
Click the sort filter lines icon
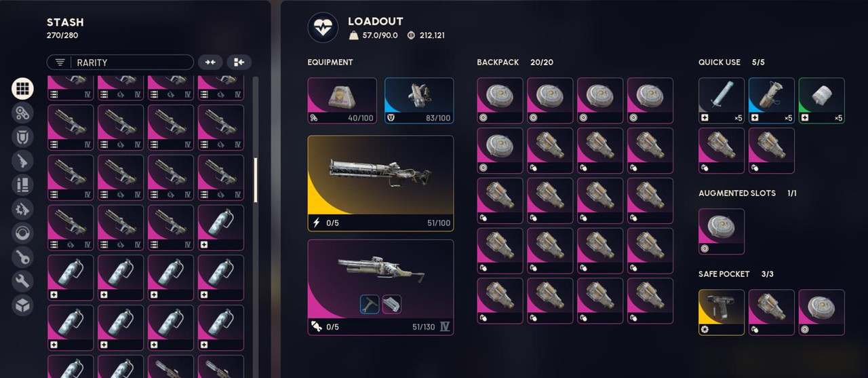(x=60, y=62)
